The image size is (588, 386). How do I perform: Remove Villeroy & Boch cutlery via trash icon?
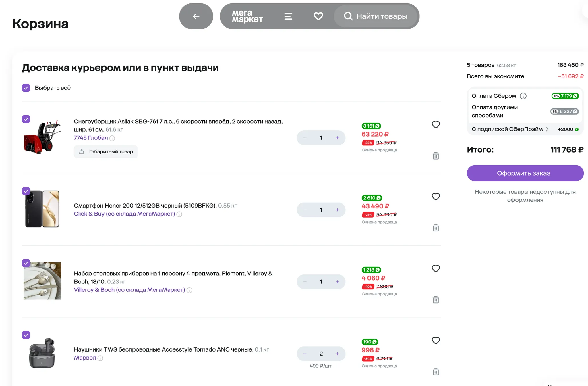point(436,300)
